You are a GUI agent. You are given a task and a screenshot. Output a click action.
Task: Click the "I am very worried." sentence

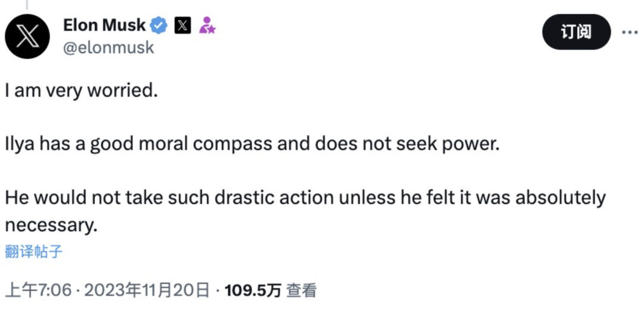click(x=81, y=92)
